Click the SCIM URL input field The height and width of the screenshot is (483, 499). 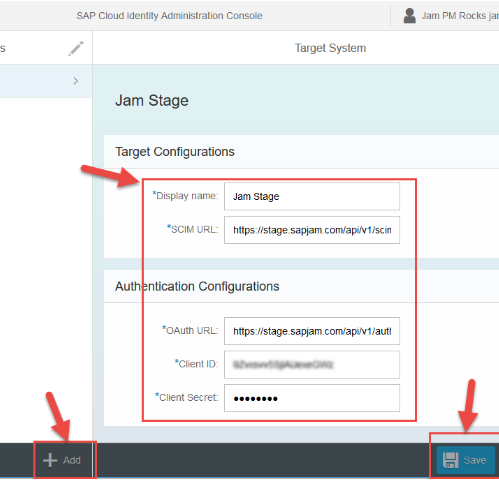click(x=312, y=230)
